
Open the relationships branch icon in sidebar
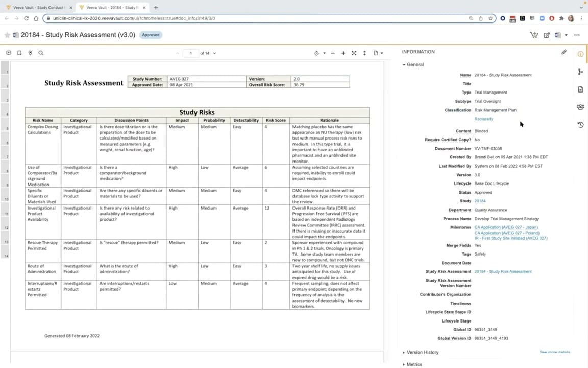(x=580, y=72)
